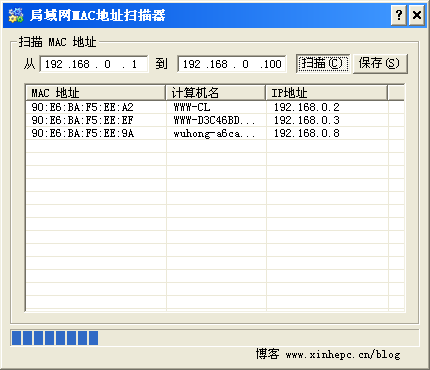Select last octet 100 of end IP
430x370 pixels.
(x=272, y=64)
